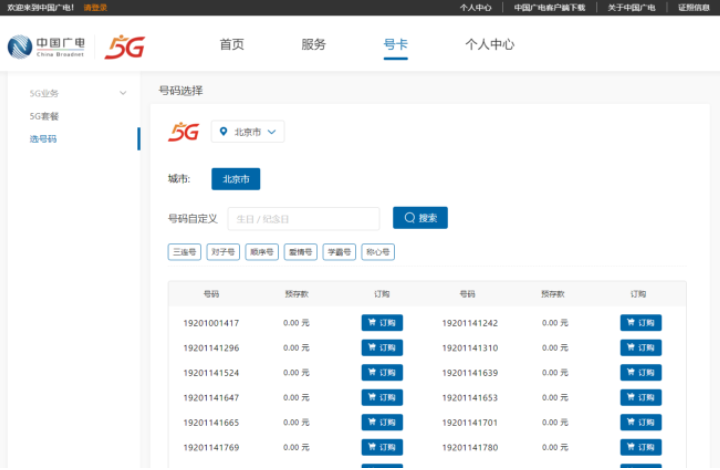Screen dimensions: 720x470
Task: Open 5G套餐 in the sidebar
Action: [44, 116]
